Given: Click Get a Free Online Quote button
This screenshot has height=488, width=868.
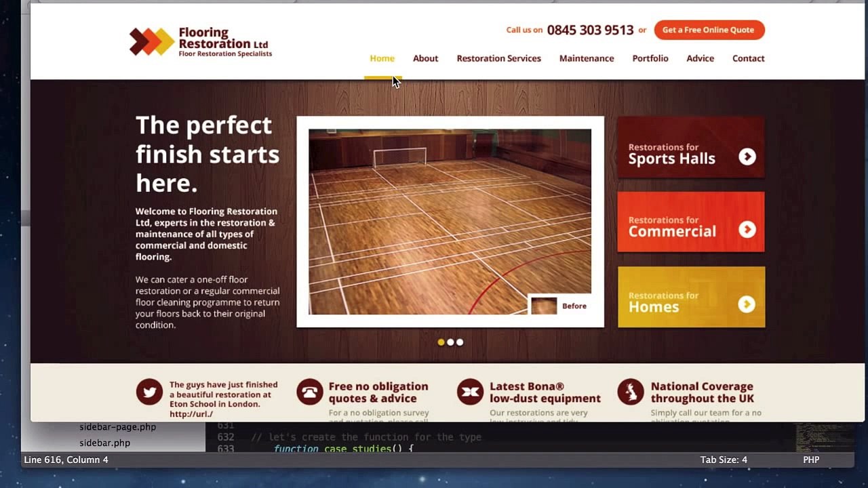Looking at the screenshot, I should pos(709,30).
